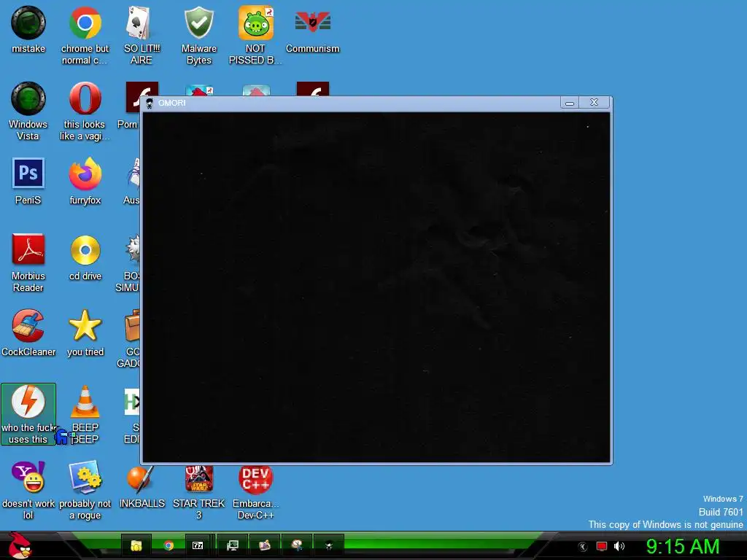The image size is (747, 560).
Task: Open the Angry Birds start button
Action: click(x=20, y=545)
